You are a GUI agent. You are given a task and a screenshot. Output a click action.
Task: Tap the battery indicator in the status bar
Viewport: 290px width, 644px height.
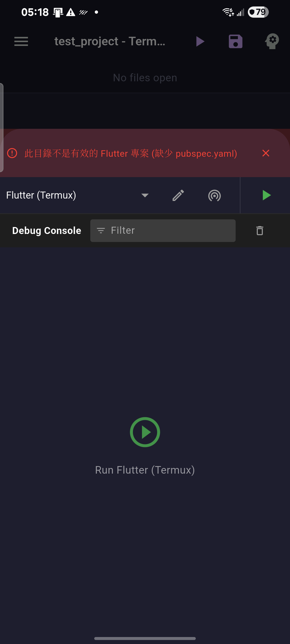click(258, 12)
